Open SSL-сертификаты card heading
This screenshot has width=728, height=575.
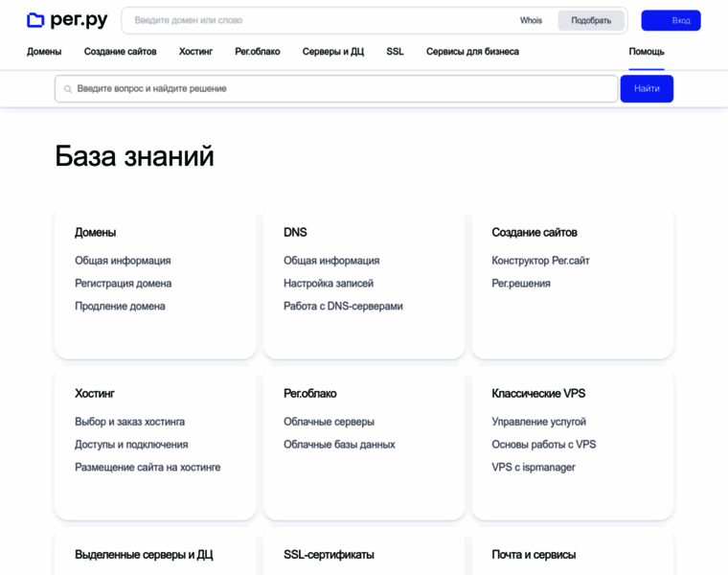(x=329, y=555)
